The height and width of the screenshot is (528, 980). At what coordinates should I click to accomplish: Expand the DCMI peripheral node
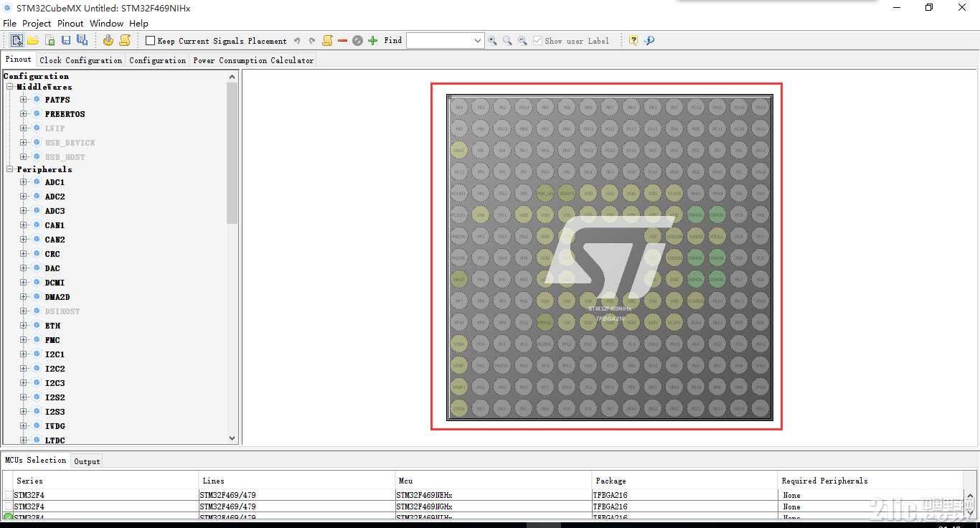(24, 283)
